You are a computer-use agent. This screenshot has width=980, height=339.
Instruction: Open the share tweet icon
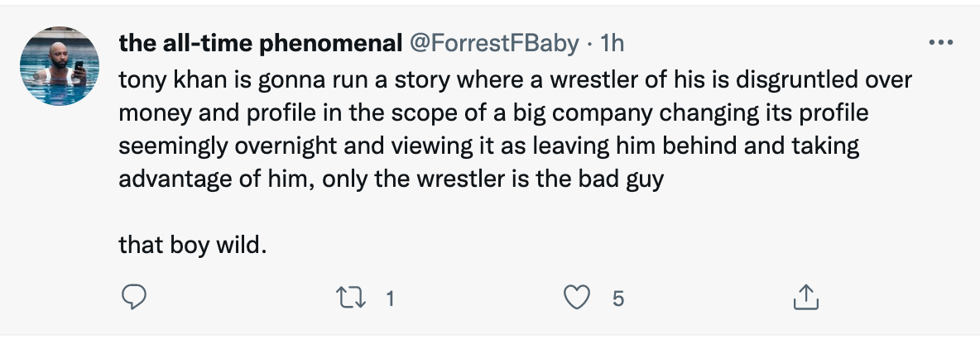[x=805, y=298]
